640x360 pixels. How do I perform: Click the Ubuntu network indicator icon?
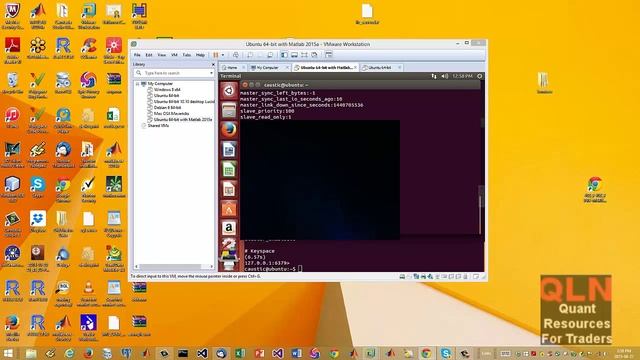pyautogui.click(x=434, y=76)
